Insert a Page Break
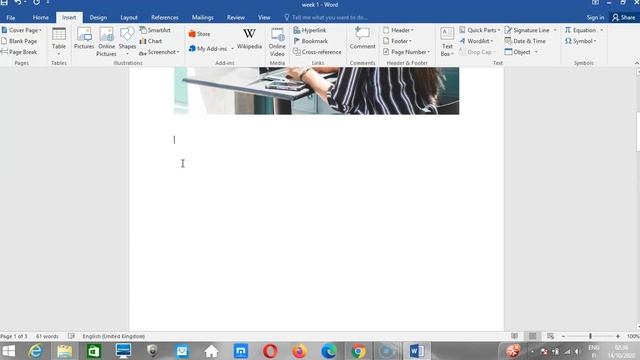The height and width of the screenshot is (360, 640). click(19, 52)
